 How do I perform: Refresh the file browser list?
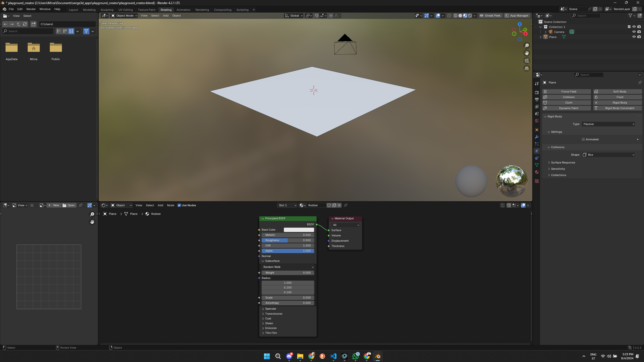(25, 24)
